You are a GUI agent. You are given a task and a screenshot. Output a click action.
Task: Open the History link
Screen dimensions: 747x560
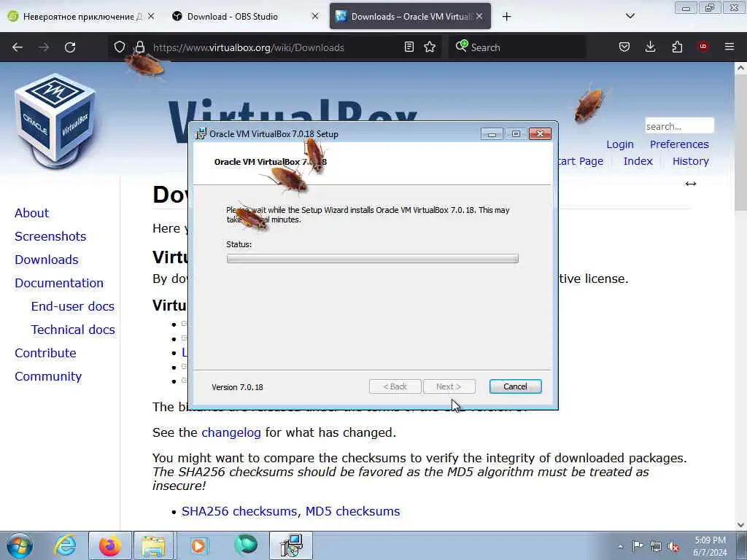coord(690,161)
